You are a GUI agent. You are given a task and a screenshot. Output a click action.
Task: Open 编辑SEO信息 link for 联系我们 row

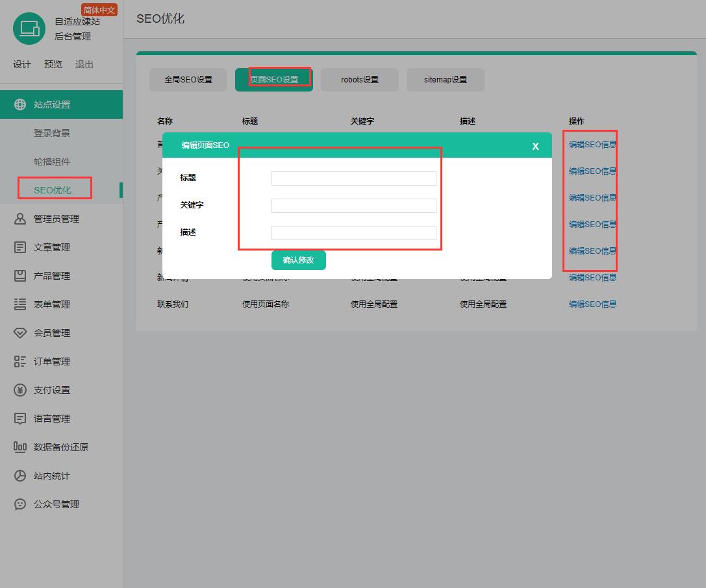click(592, 304)
